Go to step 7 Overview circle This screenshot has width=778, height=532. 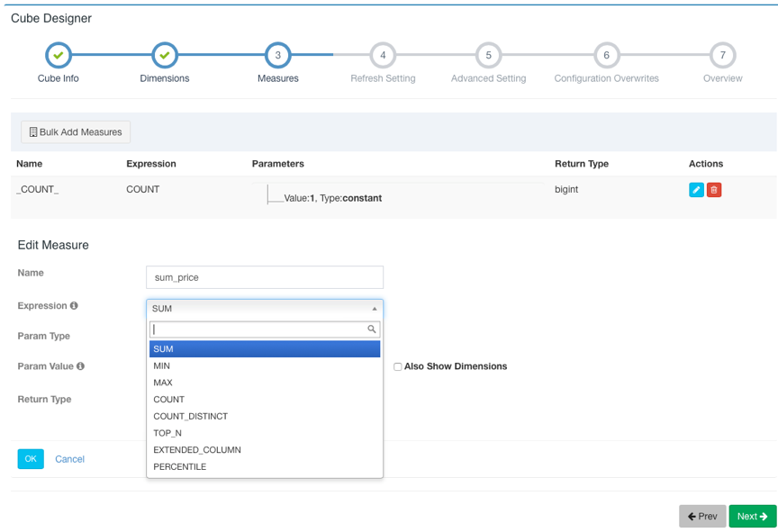pos(722,56)
